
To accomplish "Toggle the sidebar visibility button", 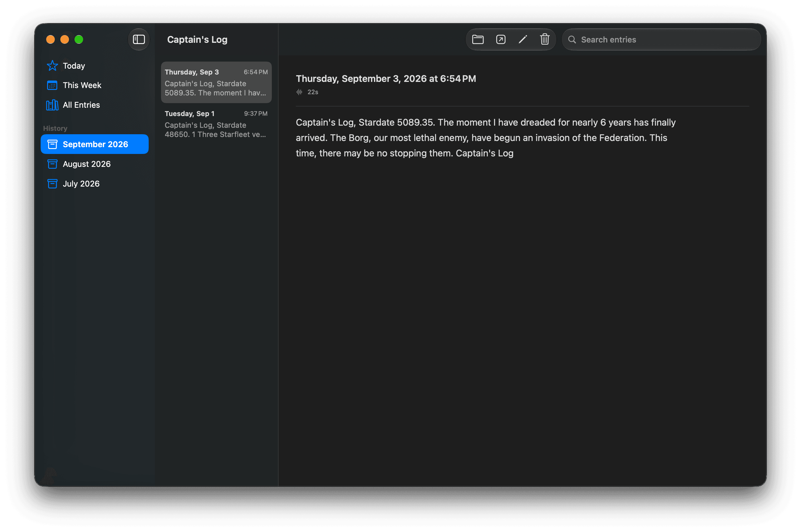I will coord(139,40).
